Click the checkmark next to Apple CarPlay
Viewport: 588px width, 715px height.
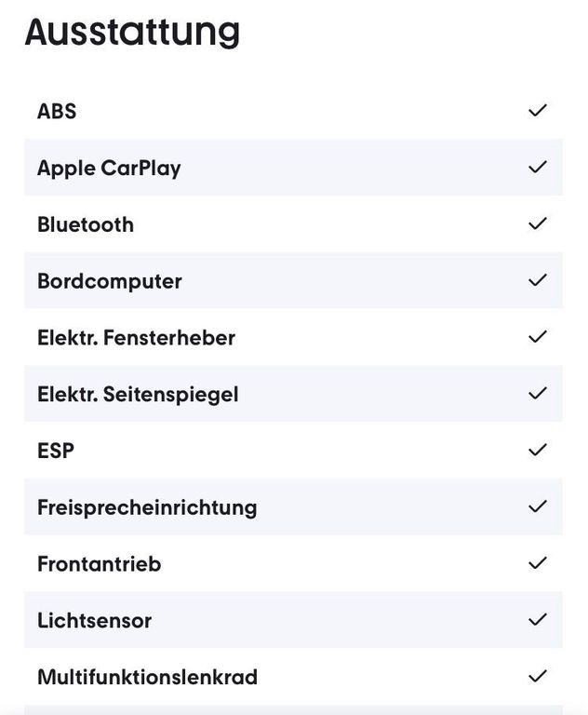coord(537,168)
